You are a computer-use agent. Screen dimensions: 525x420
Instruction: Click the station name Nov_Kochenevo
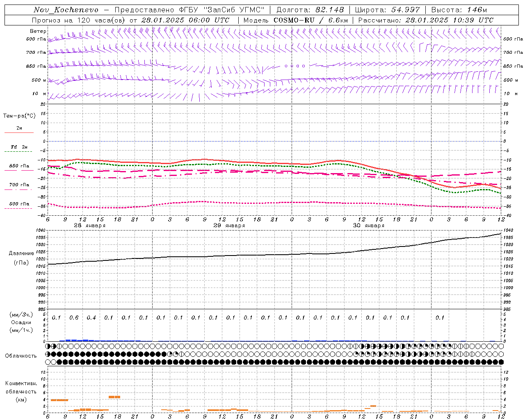[x=66, y=10]
